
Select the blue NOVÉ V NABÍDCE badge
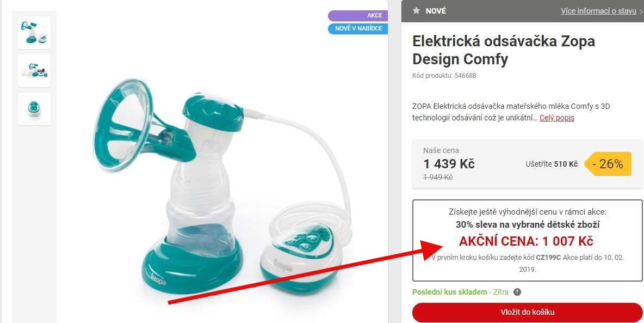click(358, 29)
